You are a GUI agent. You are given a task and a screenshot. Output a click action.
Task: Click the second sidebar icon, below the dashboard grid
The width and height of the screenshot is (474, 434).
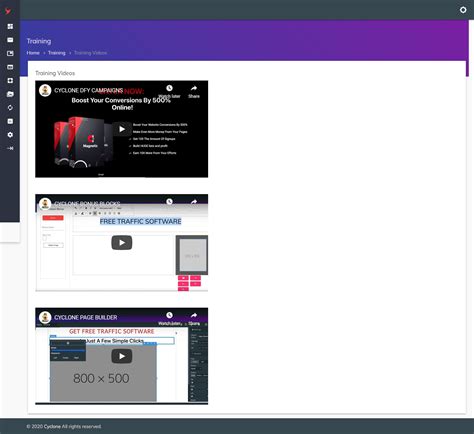[x=10, y=40]
